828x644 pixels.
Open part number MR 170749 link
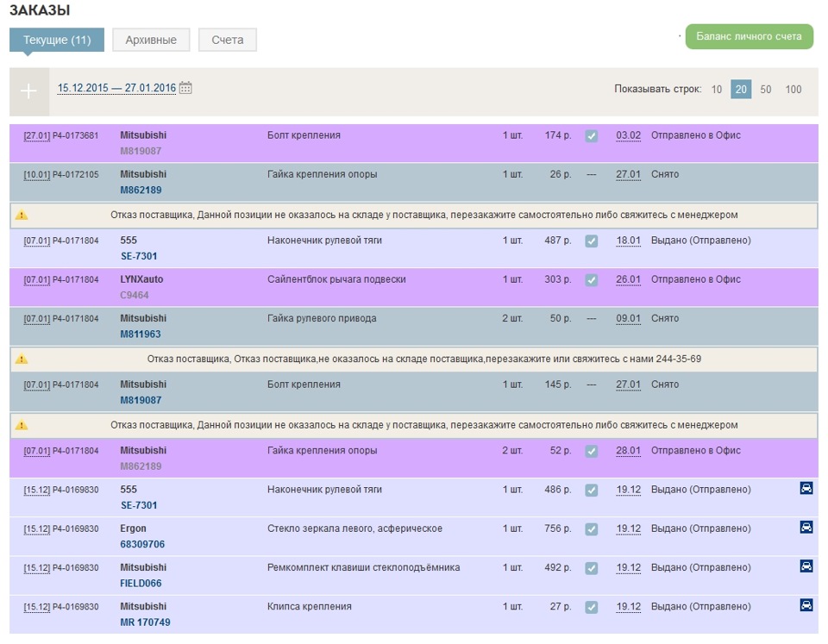coord(145,622)
